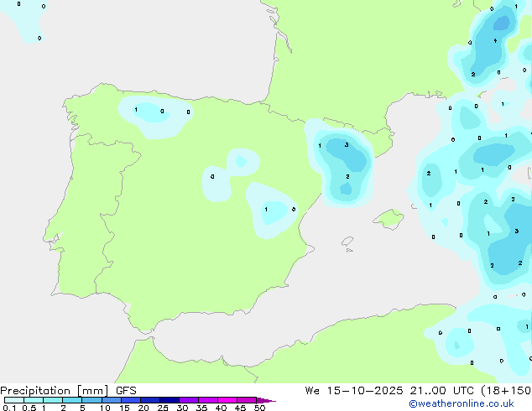
Task: Pick the legend swatch between 45 and 50
Action: [247, 400]
